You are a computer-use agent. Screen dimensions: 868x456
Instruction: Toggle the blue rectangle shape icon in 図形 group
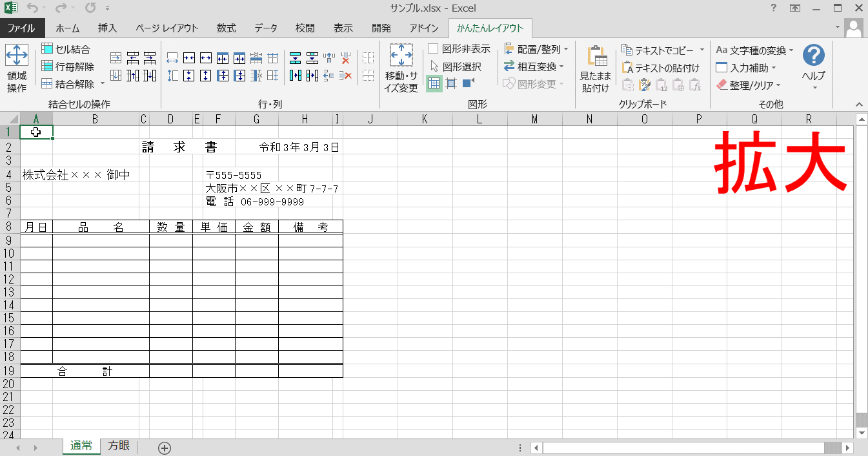coord(469,83)
